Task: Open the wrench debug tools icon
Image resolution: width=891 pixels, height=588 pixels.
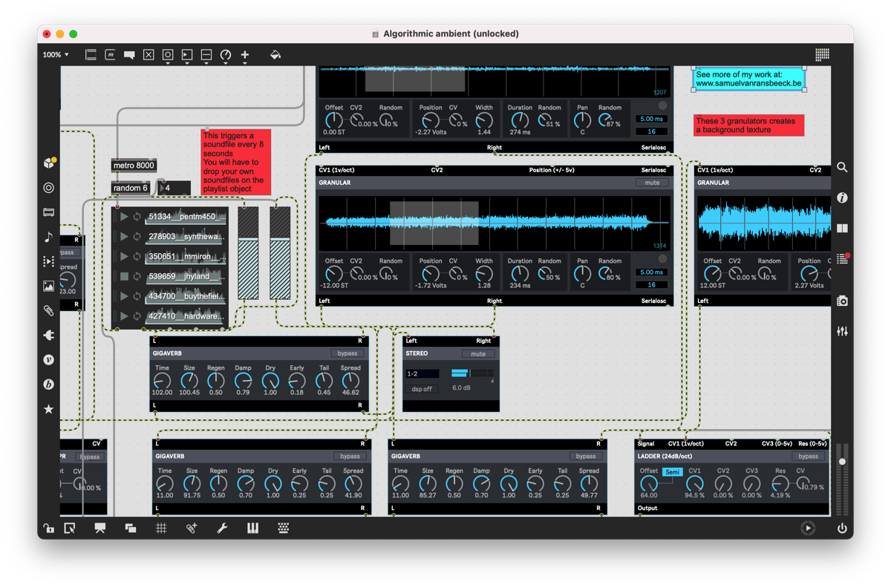Action: tap(222, 528)
